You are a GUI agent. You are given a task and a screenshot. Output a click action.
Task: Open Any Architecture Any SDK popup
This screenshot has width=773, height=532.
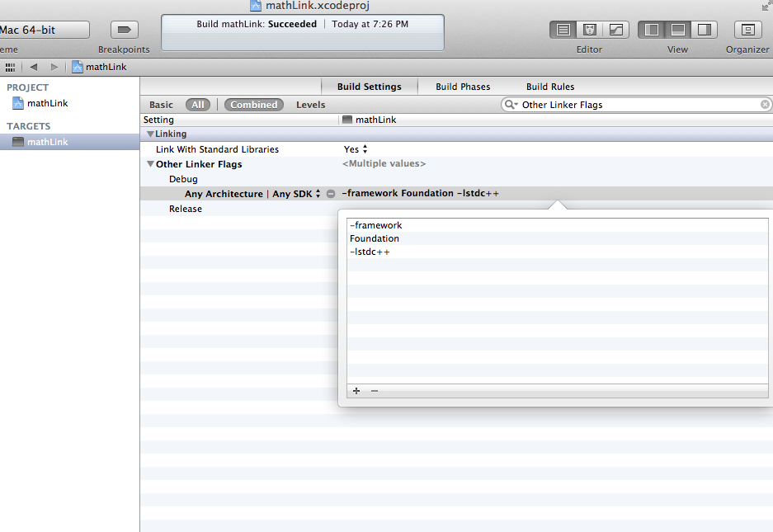pyautogui.click(x=252, y=194)
